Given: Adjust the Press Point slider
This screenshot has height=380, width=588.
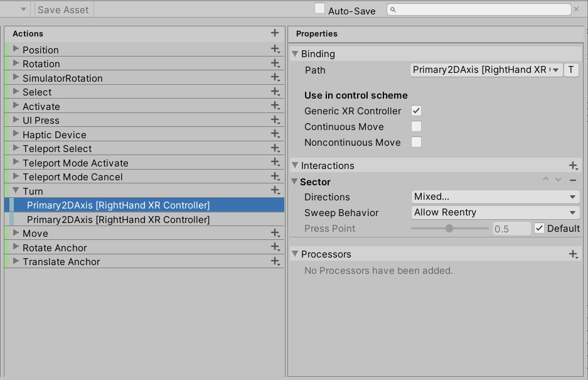Looking at the screenshot, I should [449, 229].
